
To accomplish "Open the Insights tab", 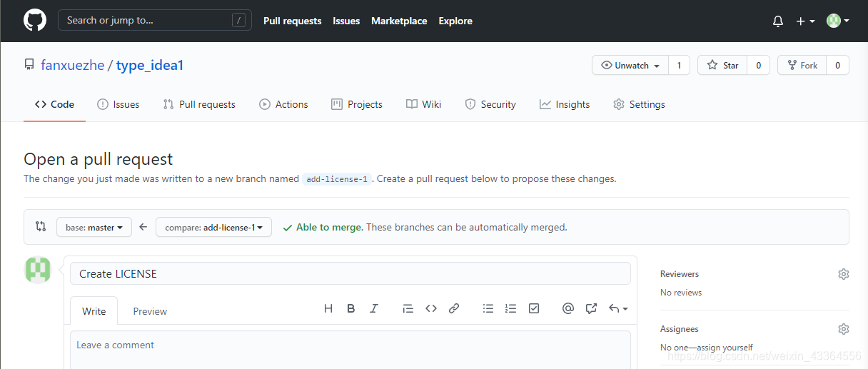I will [x=565, y=104].
